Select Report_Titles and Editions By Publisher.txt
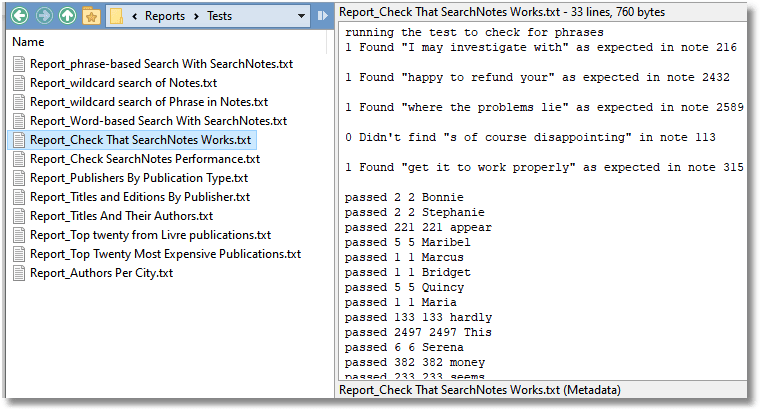Image resolution: width=761 pixels, height=412 pixels. [140, 197]
